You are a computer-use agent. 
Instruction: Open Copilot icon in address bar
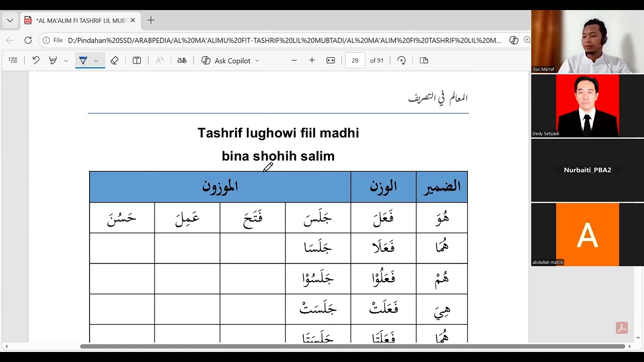click(514, 40)
